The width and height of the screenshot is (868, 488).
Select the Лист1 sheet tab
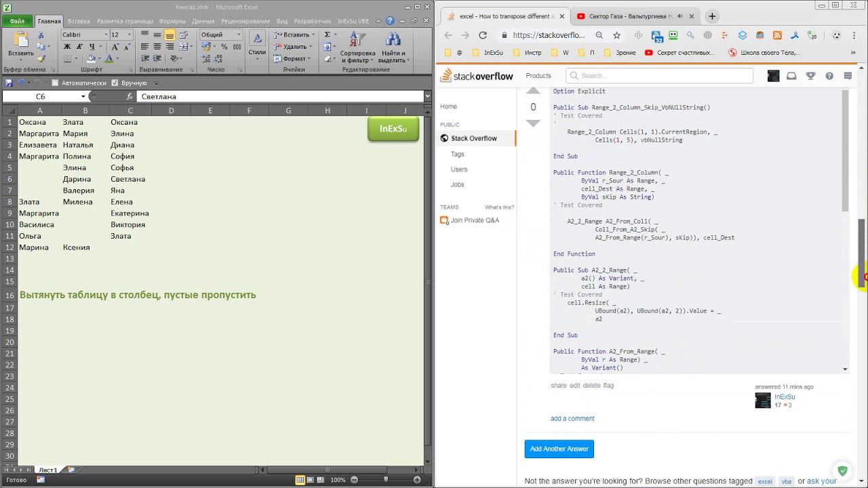[x=47, y=470]
